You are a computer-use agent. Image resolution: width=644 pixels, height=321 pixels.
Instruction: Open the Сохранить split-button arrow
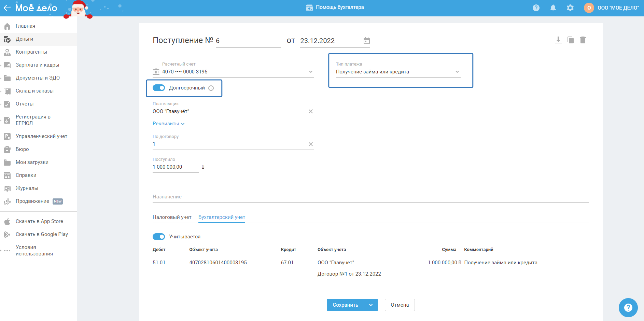(371, 305)
